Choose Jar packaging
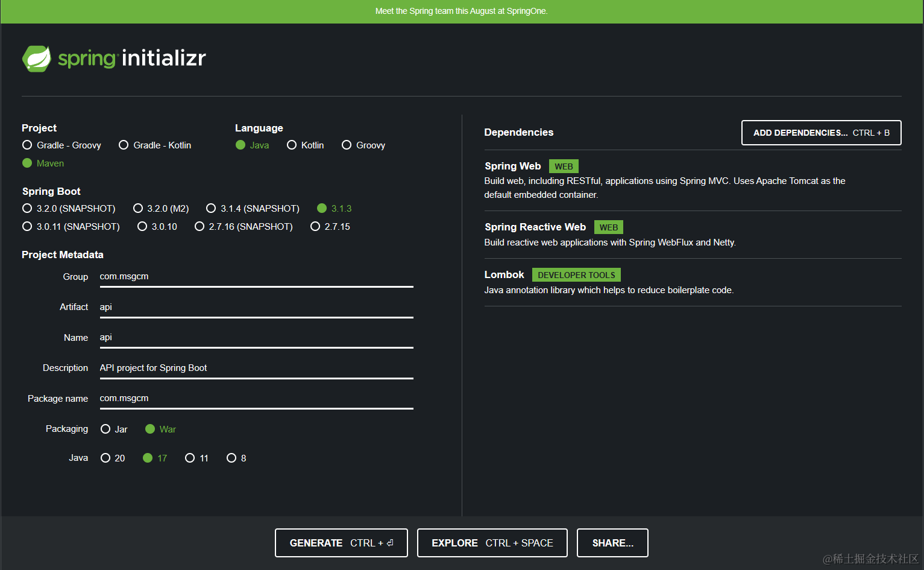This screenshot has height=570, width=924. click(x=114, y=429)
